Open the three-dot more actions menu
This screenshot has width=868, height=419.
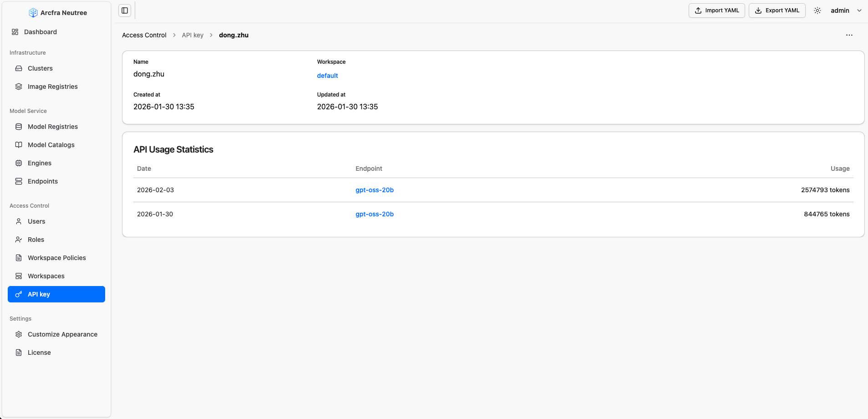[849, 35]
